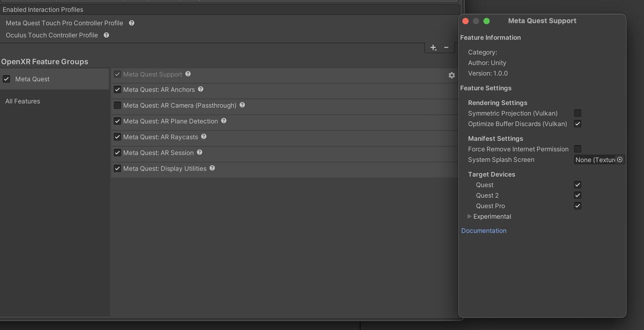
Task: Click the Target Devices heading
Action: coord(492,174)
